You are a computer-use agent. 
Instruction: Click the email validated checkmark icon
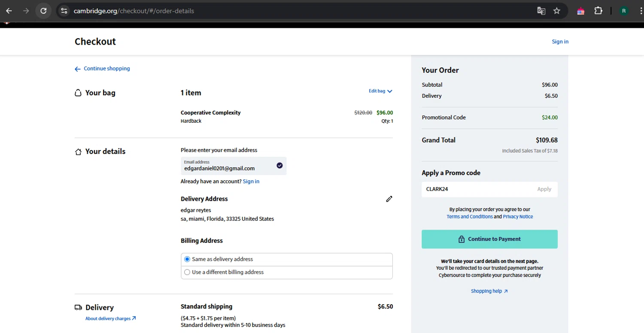pyautogui.click(x=279, y=166)
